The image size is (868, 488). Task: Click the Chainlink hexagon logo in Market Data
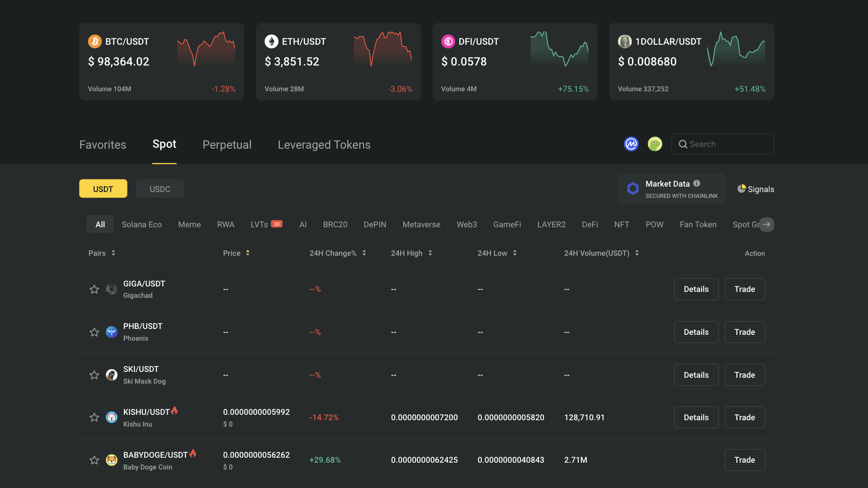(x=633, y=188)
